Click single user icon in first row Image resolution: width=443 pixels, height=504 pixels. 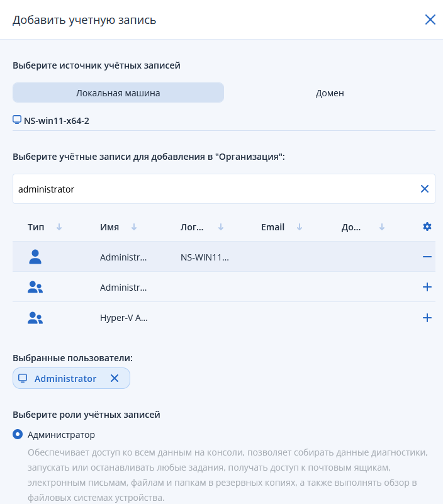(x=35, y=257)
